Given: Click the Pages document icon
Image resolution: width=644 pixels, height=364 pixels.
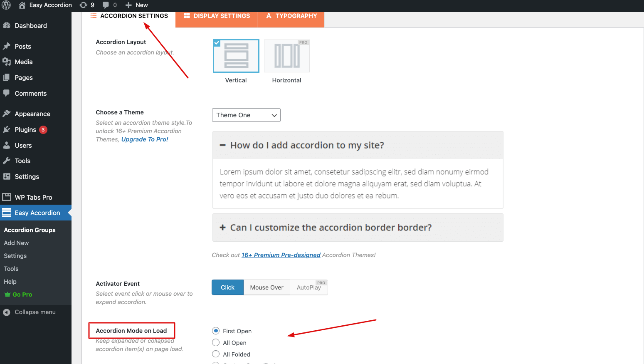Looking at the screenshot, I should (7, 77).
